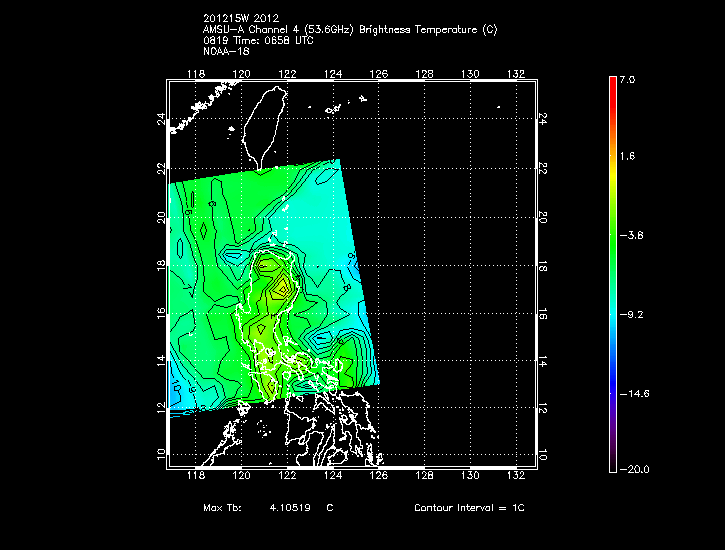Image resolution: width=725 pixels, height=550 pixels.
Task: Click latitude "10" on the right axis
Action: tap(543, 455)
